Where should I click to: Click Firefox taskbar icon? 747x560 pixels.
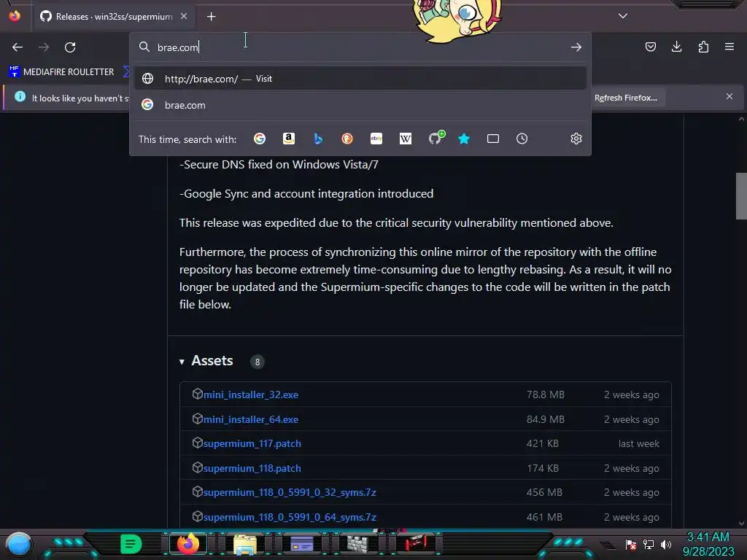187,544
